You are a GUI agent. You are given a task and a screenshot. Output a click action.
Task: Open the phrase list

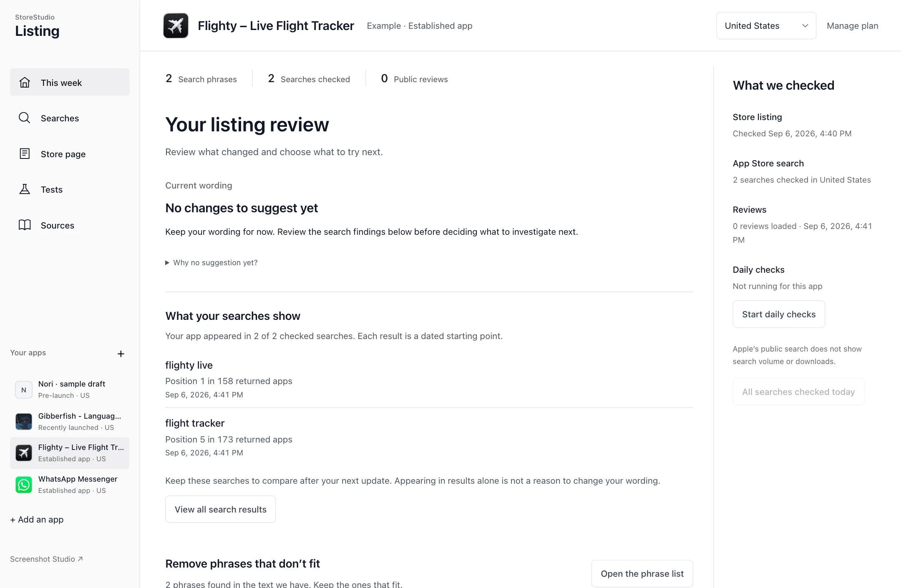[x=642, y=573]
